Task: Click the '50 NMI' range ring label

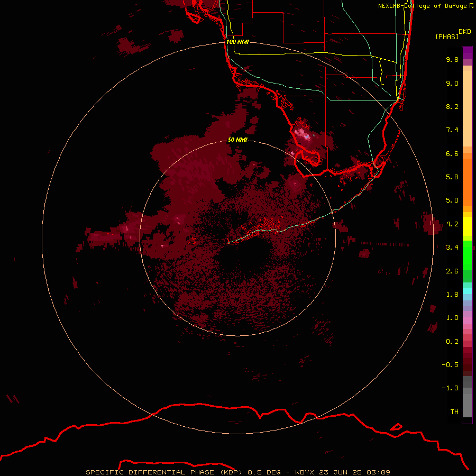Action: pos(237,140)
